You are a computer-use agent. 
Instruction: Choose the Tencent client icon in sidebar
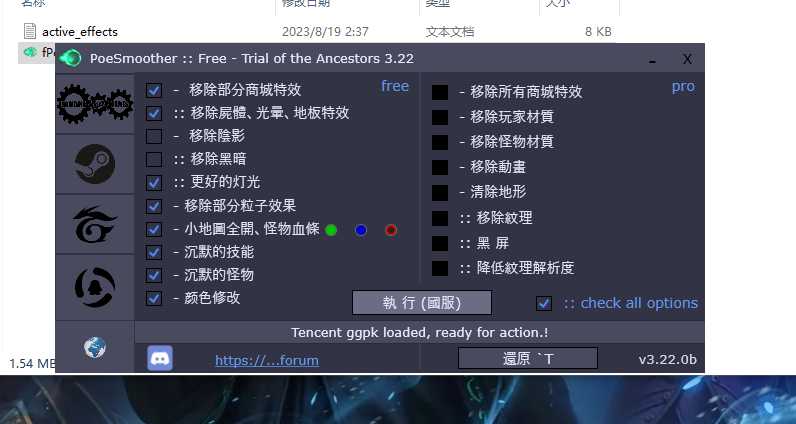[x=95, y=287]
